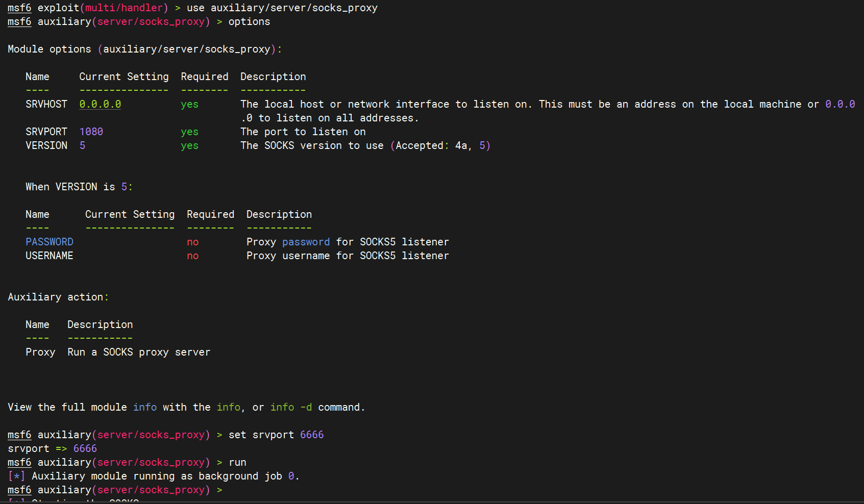Viewport: 864px width, 504px height.
Task: Click the USERNAME option name
Action: (x=50, y=256)
